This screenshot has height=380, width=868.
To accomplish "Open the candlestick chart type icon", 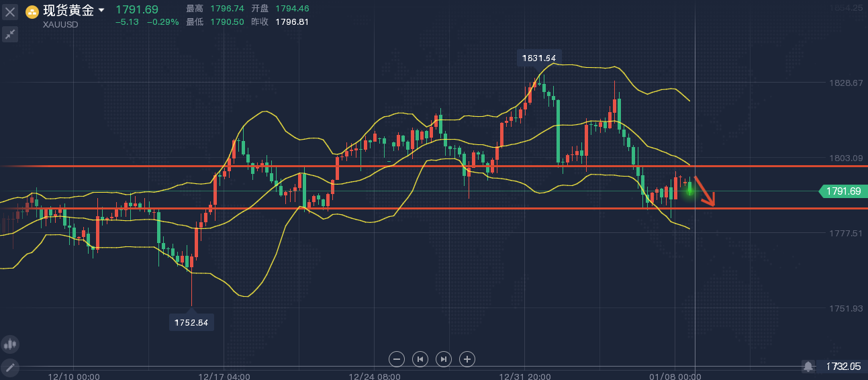I will pos(10,344).
